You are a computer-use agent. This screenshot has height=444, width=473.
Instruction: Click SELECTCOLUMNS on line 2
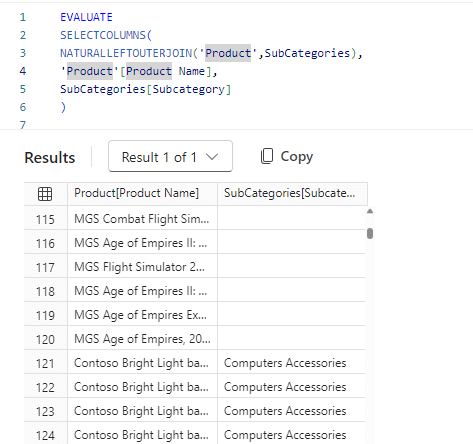point(103,35)
